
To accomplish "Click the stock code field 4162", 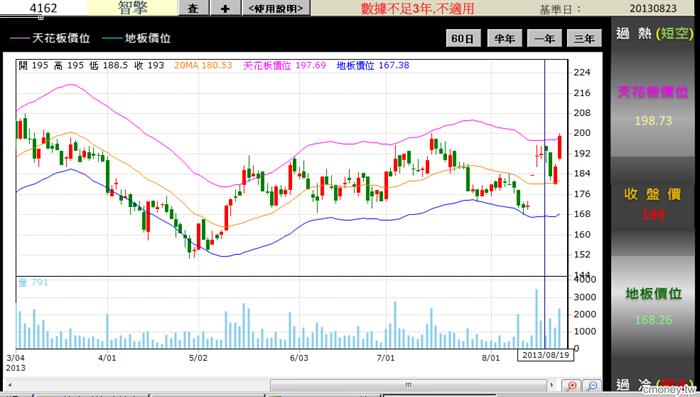I will 43,8.
